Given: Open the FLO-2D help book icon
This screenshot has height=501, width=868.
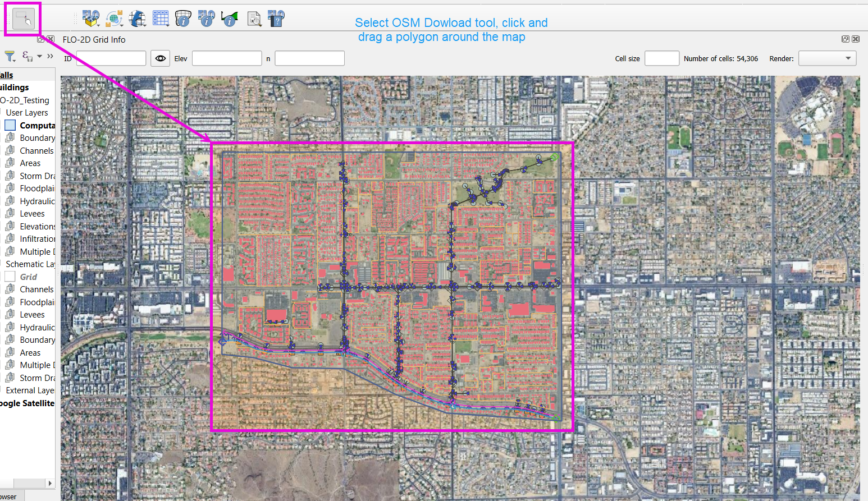Looking at the screenshot, I should [x=276, y=19].
